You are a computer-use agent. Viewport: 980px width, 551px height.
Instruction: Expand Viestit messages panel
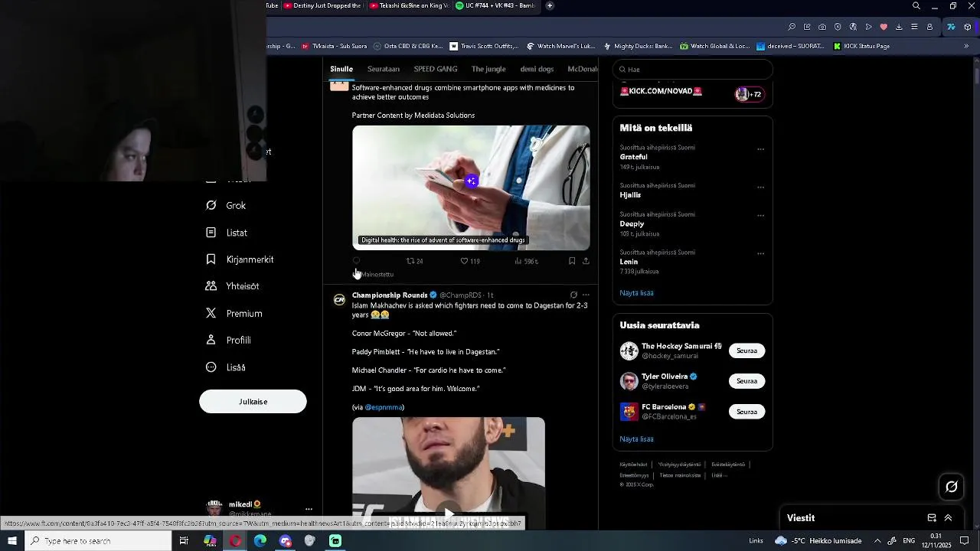948,518
